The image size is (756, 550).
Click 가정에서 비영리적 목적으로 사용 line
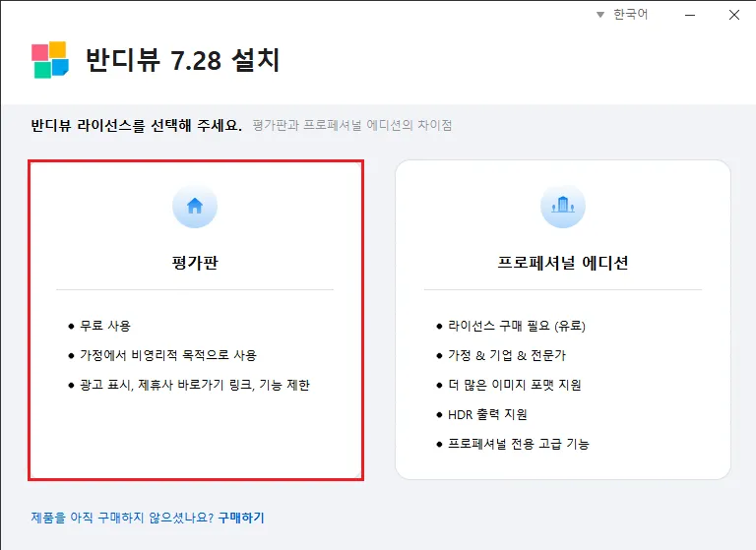[x=168, y=355]
